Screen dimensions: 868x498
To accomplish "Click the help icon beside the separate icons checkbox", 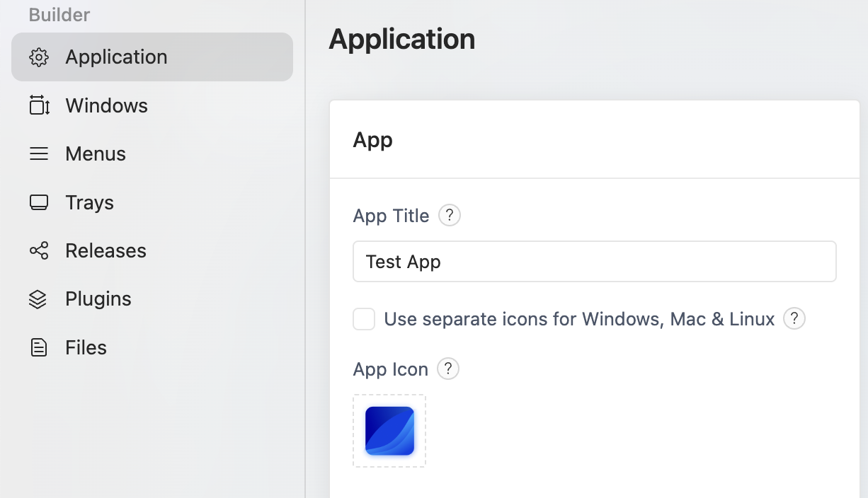I will tap(794, 319).
